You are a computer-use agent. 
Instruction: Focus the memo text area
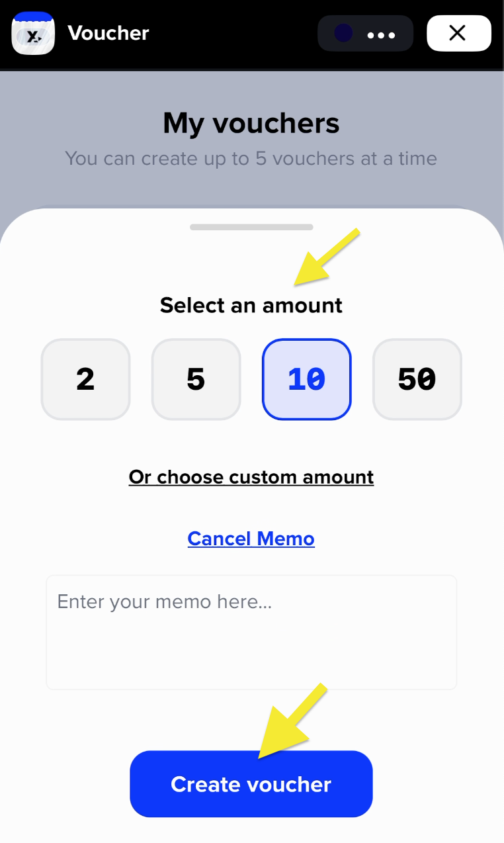[251, 632]
